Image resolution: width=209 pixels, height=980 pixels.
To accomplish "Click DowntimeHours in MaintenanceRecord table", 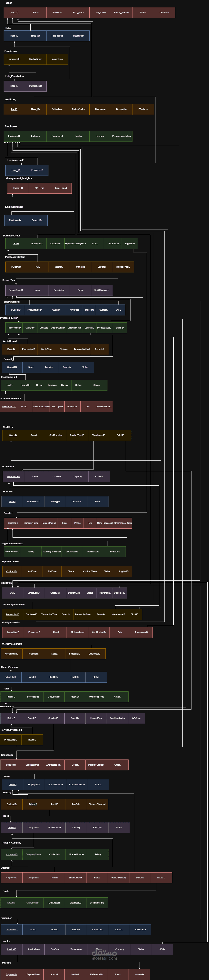I will (103, 407).
